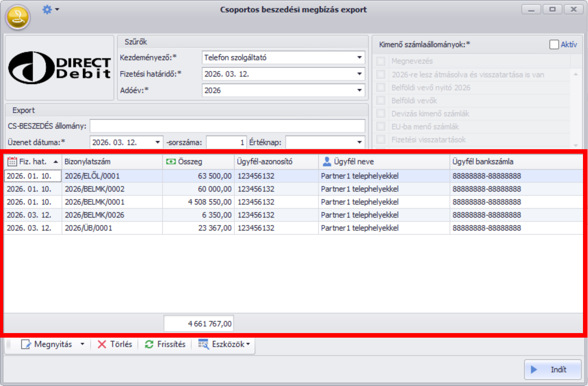Click the Megnyitás edit icon
588x386 pixels.
click(x=27, y=344)
